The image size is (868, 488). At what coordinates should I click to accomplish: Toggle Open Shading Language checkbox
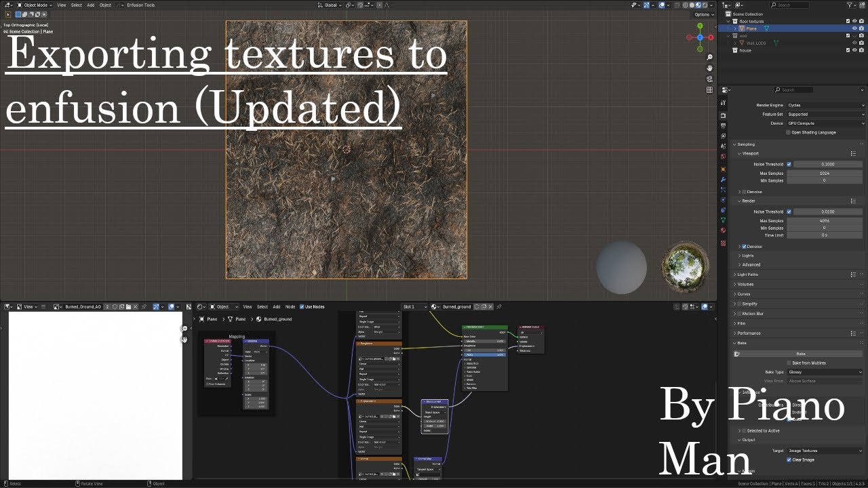tap(789, 132)
